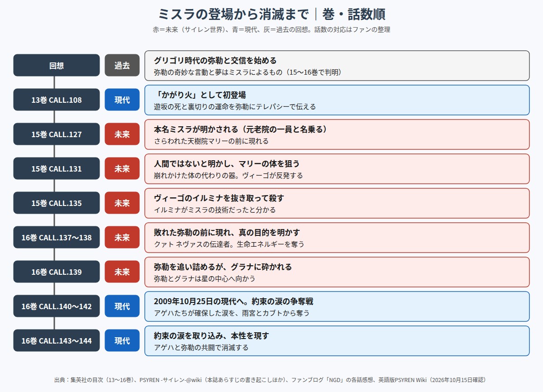Viewport: 543px width, 392px height.
Task: Click heading 約束の涙を取り込み、本性を現す
Action: [x=211, y=335]
